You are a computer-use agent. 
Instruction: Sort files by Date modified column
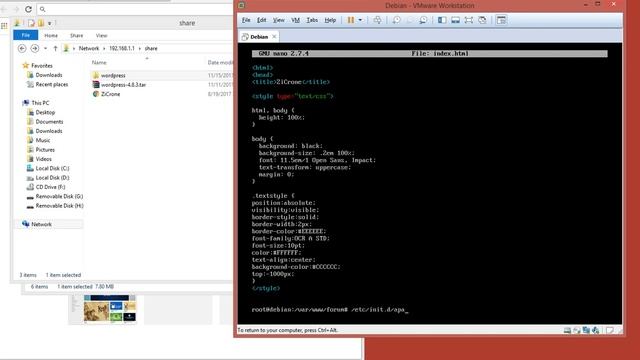pos(220,62)
